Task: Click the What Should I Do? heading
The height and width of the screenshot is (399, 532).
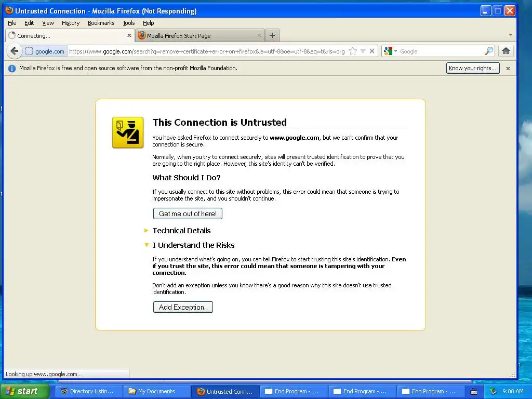Action: pyautogui.click(x=187, y=178)
